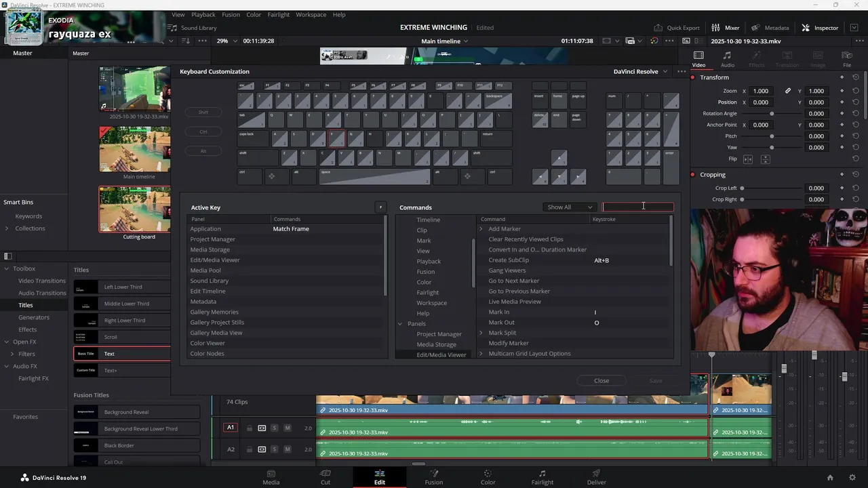Reset the Transform section

tap(856, 77)
